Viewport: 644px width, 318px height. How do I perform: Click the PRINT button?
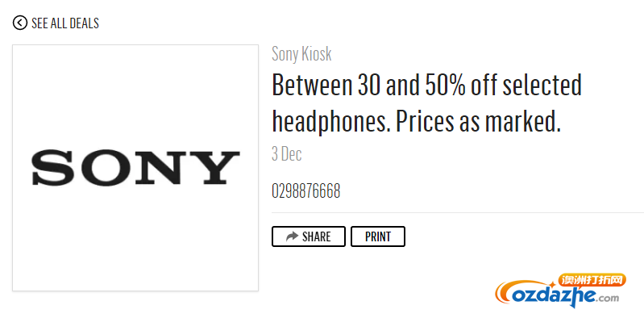point(378,236)
